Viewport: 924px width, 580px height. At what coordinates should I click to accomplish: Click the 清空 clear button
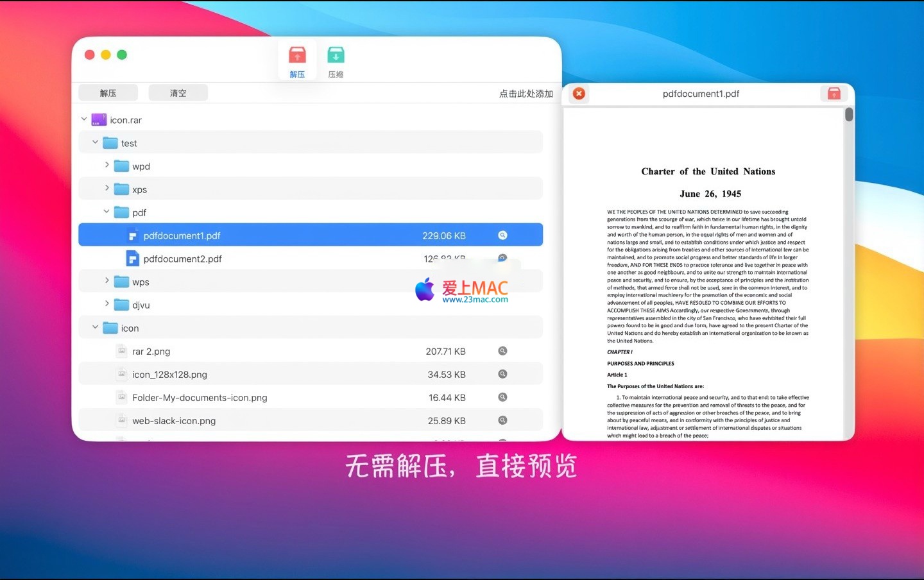tap(178, 93)
